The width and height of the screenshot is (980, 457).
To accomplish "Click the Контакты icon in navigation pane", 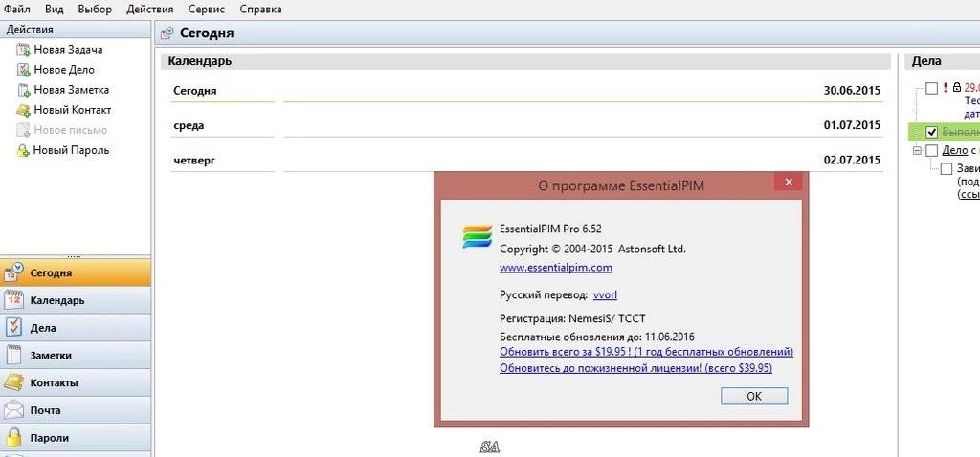I will pyautogui.click(x=13, y=382).
